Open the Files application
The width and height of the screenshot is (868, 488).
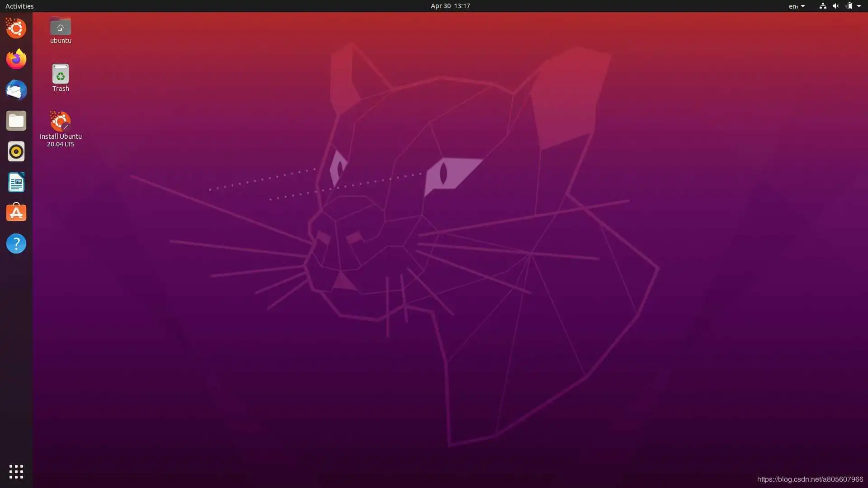[16, 121]
